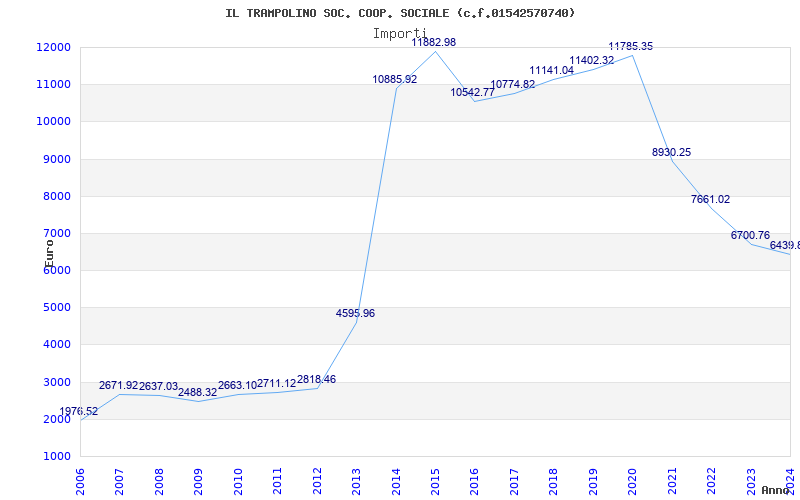Click the 2006 x-axis year label

(80, 481)
